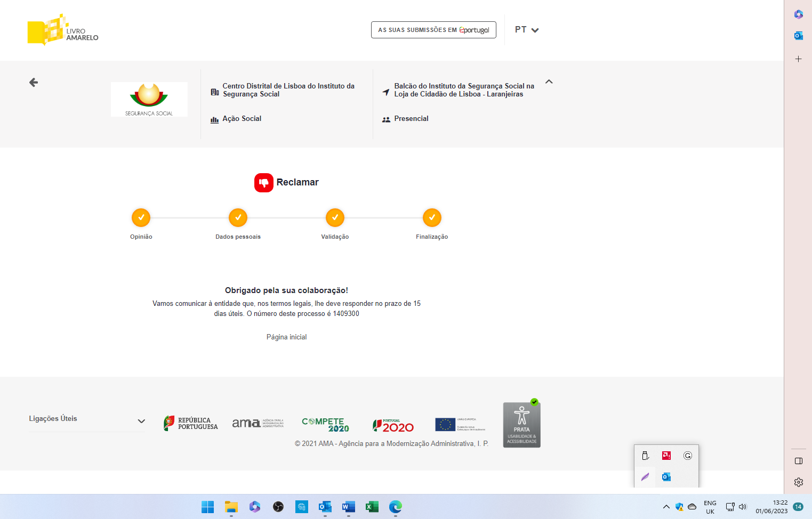
Task: Click the purple feather icon in tray popup
Action: [645, 477]
